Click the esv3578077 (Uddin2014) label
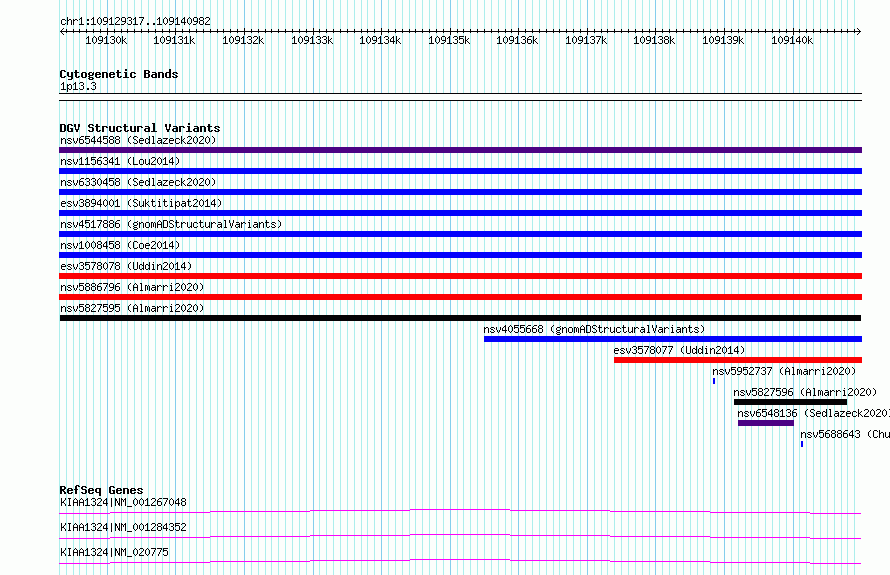890x575 pixels. point(679,350)
